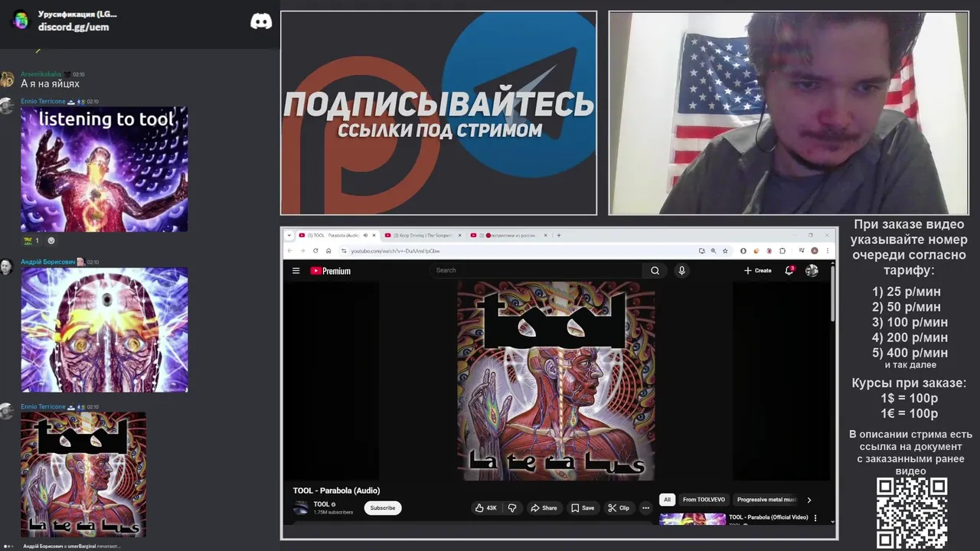Dislike the video with thumbs-down

pyautogui.click(x=512, y=508)
